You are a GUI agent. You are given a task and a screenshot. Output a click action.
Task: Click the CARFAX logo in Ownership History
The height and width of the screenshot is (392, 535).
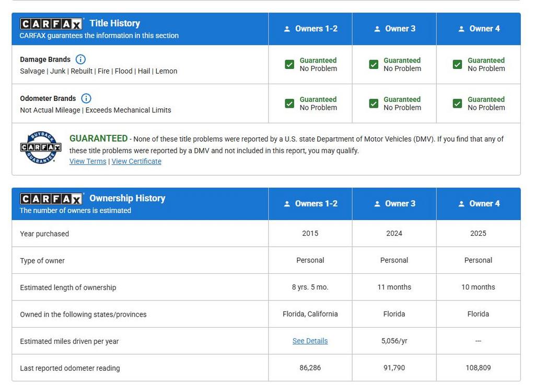pyautogui.click(x=51, y=199)
